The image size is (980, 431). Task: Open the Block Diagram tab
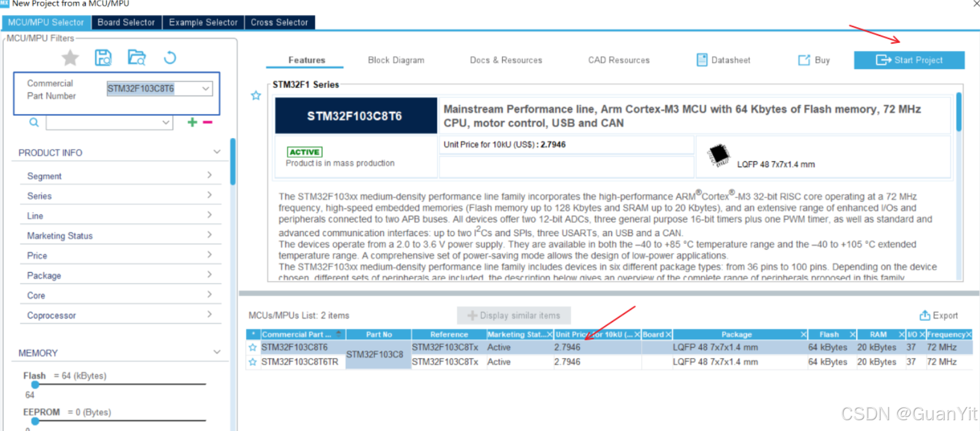396,60
